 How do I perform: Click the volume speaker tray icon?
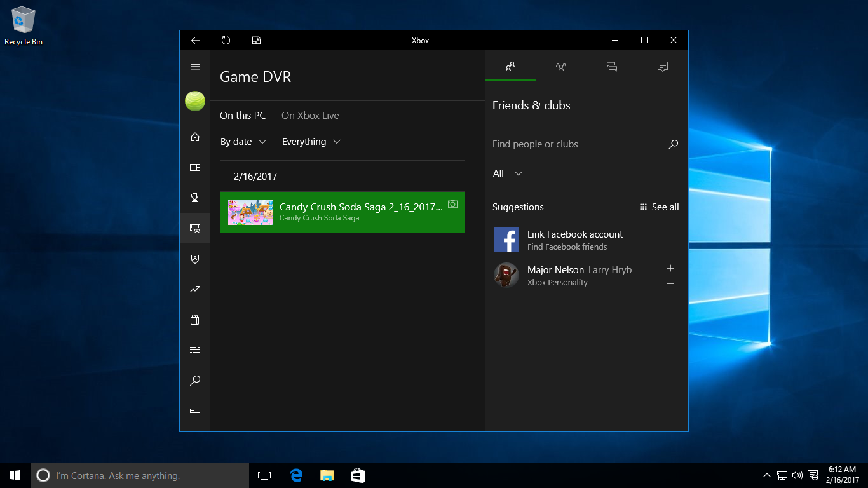(x=797, y=475)
